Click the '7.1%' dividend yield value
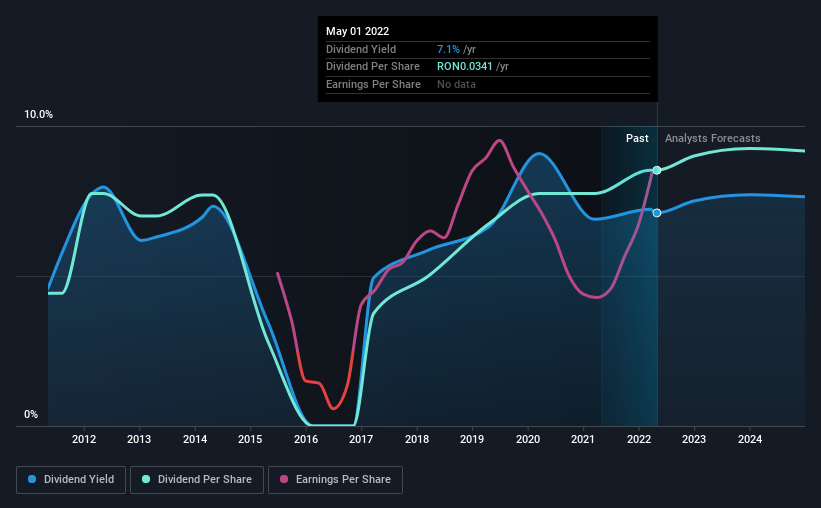 (448, 49)
